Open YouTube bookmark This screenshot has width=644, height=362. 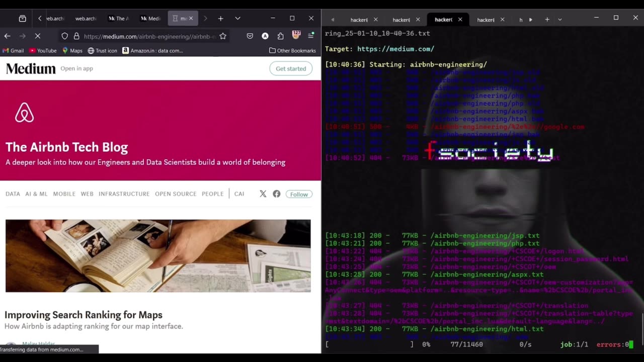[x=43, y=51]
